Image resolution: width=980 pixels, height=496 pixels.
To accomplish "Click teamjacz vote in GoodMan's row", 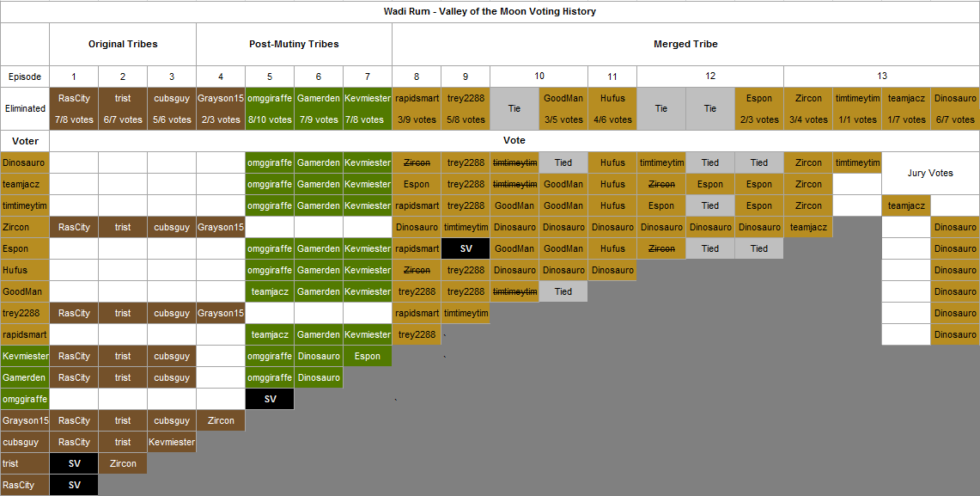I will (270, 291).
